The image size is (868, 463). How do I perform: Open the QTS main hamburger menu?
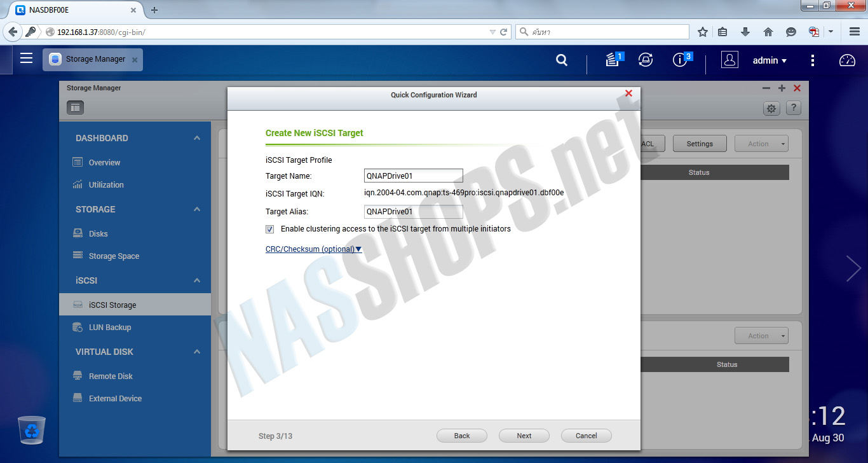tap(26, 59)
